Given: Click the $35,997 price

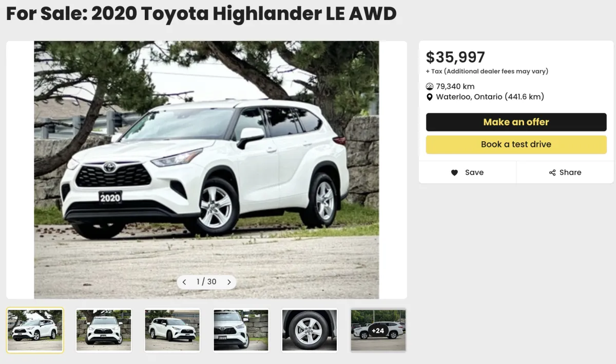Looking at the screenshot, I should [455, 57].
